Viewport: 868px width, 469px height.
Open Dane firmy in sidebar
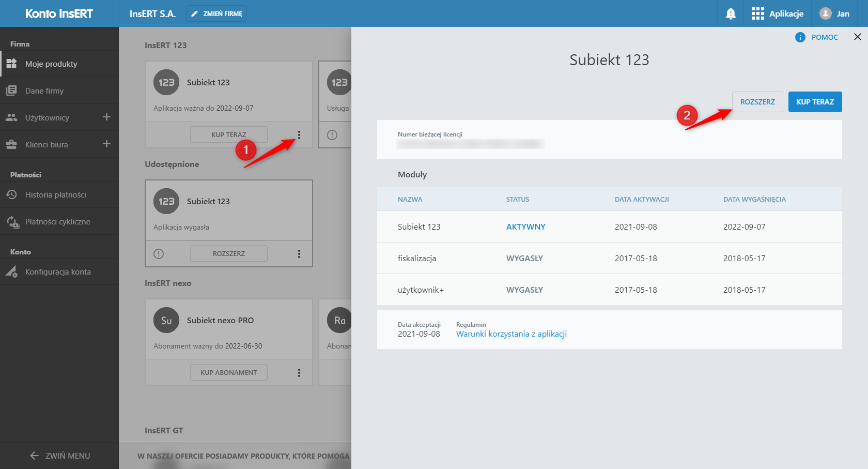click(59, 90)
